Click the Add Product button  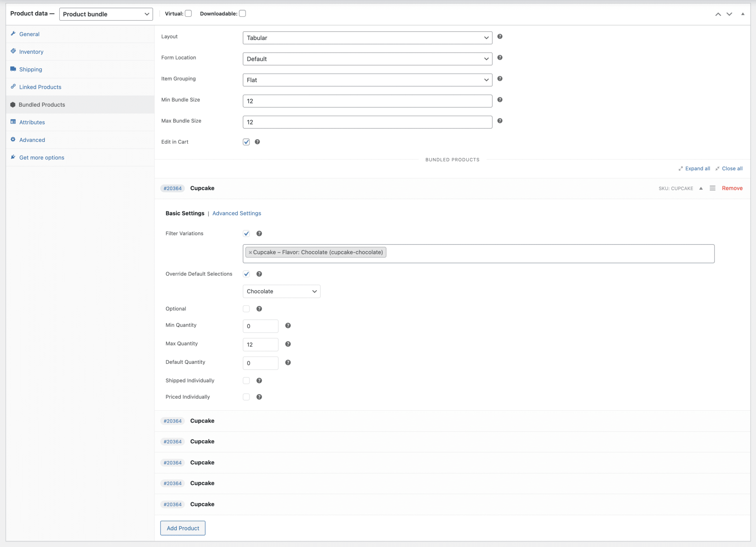pyautogui.click(x=183, y=528)
